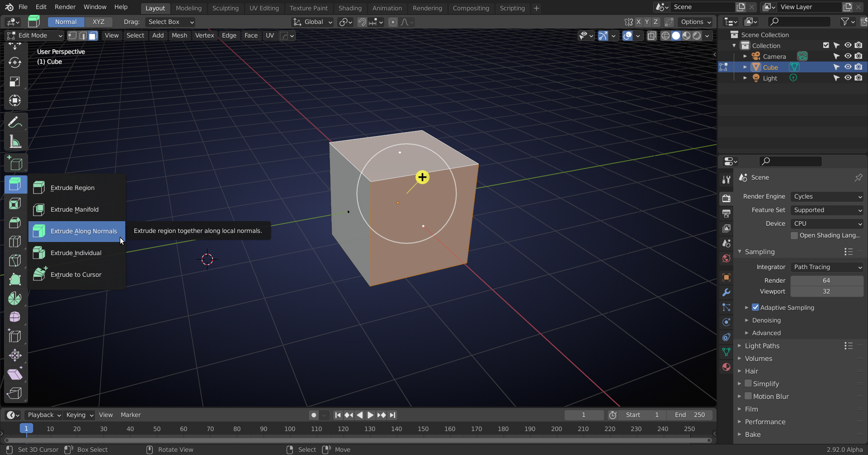868x455 pixels.
Task: Select the Rotate tool
Action: pyautogui.click(x=15, y=62)
